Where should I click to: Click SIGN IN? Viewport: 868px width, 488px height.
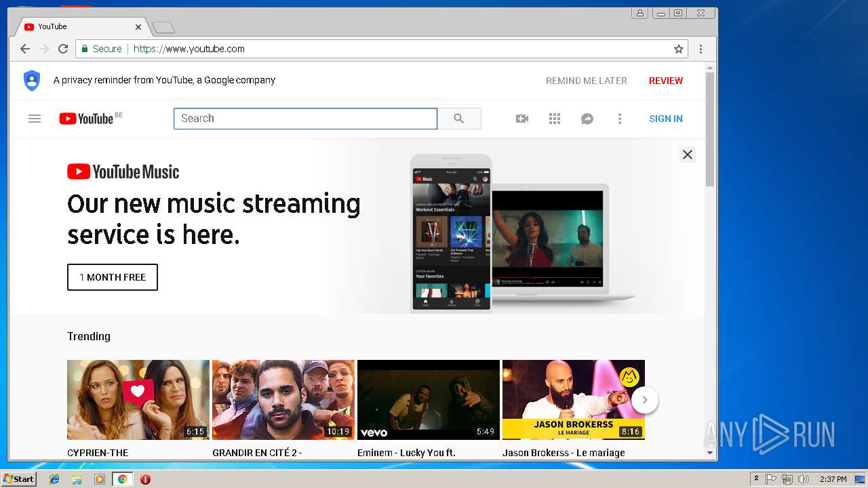coord(666,119)
